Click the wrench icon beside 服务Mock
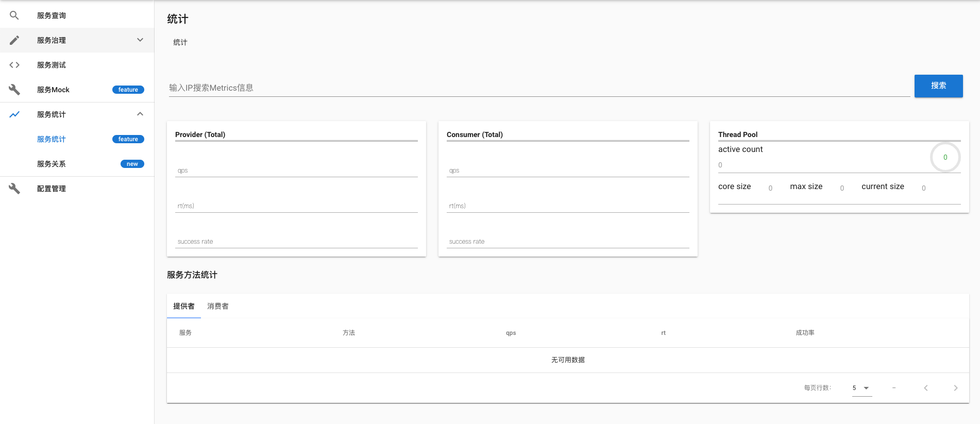 pyautogui.click(x=14, y=90)
